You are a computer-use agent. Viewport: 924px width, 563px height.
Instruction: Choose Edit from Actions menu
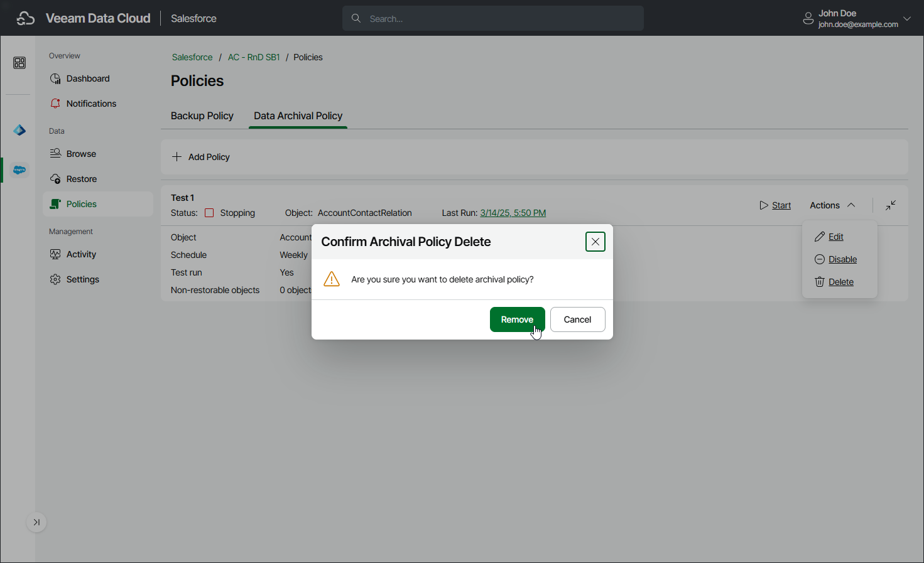pos(830,237)
